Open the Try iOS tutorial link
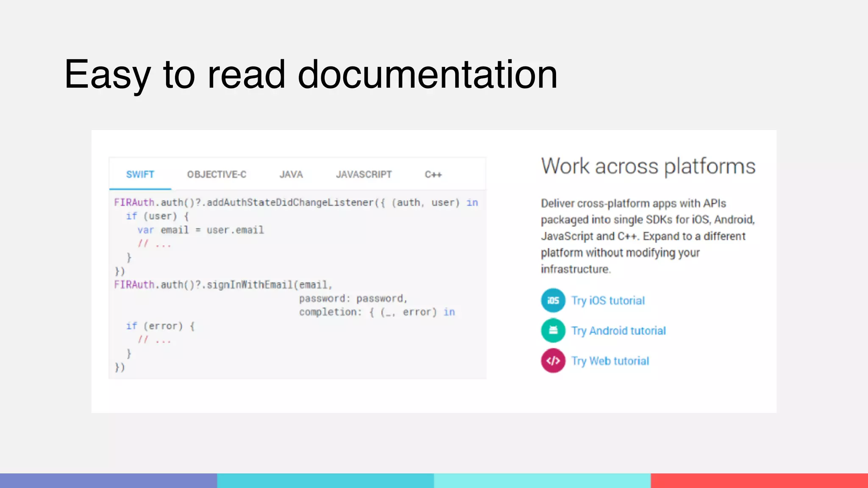Screen dimensions: 868x488 click(608, 301)
